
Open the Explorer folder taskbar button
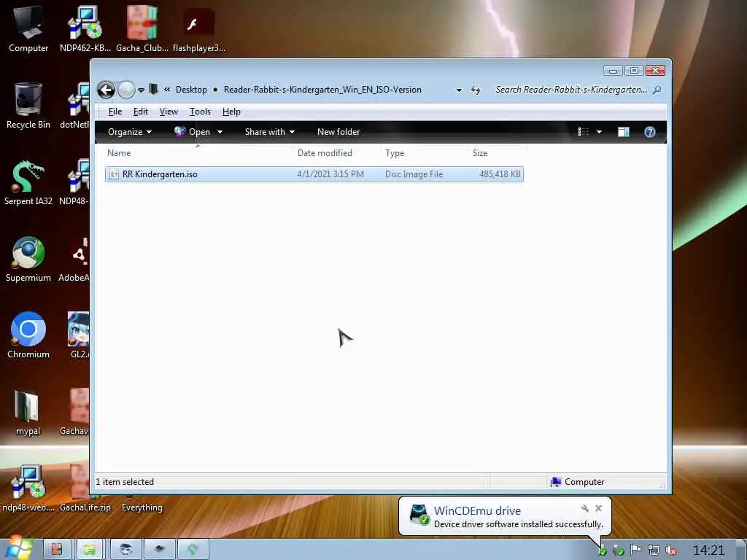[x=90, y=549]
